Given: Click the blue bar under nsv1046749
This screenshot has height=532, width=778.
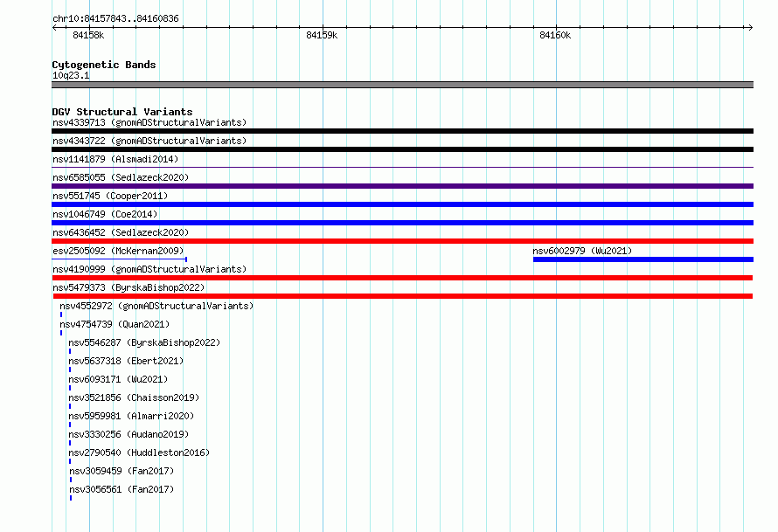Looking at the screenshot, I should coord(402,223).
